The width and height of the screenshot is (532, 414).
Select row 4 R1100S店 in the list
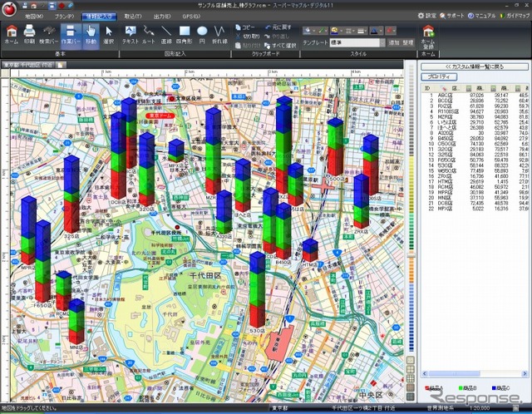click(475, 111)
